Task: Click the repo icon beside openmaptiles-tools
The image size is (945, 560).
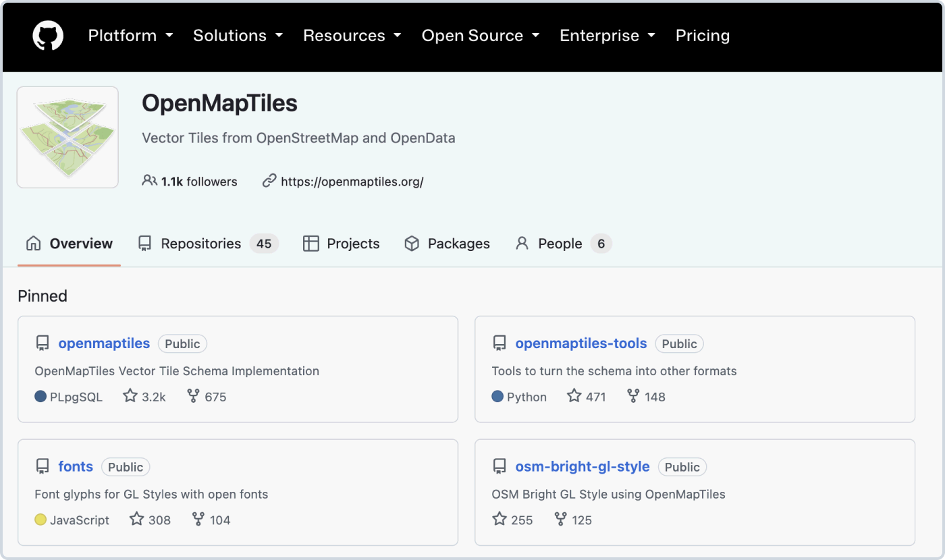Action: coord(500,343)
